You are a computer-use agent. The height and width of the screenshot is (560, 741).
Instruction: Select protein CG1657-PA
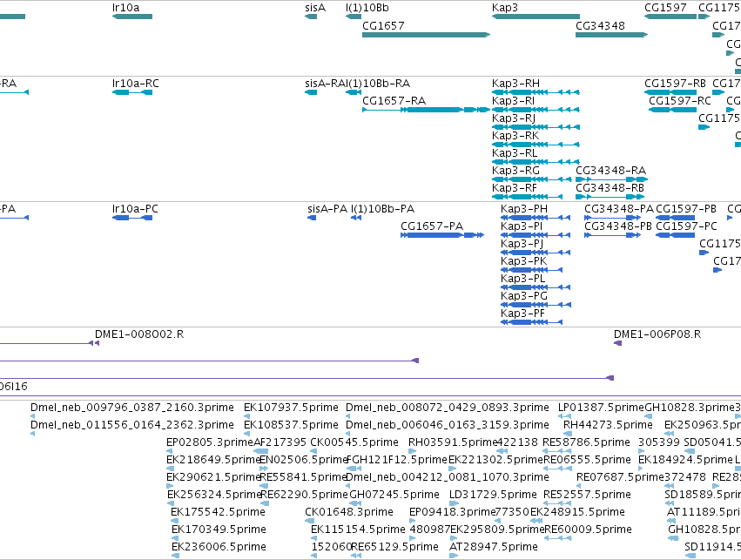[442, 235]
